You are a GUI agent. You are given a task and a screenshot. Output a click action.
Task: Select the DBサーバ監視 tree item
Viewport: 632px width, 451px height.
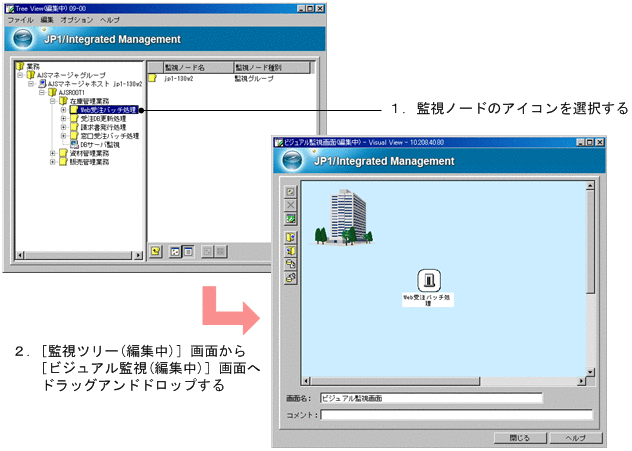[100, 144]
